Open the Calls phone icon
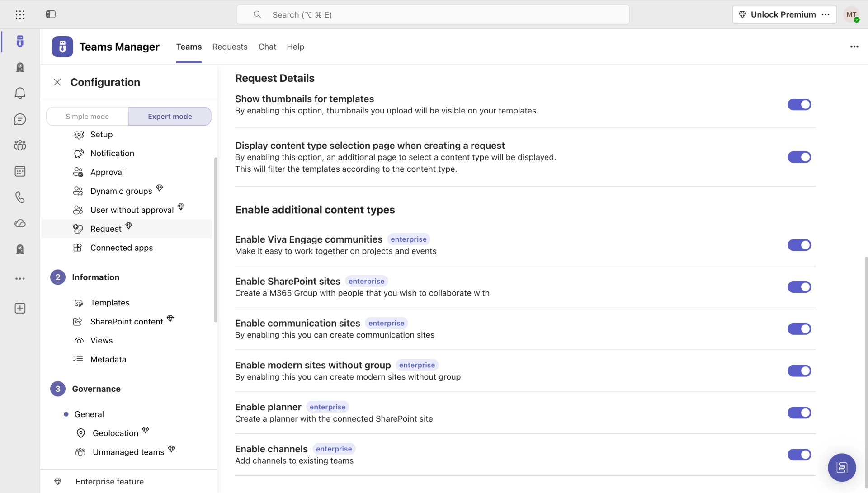This screenshot has width=868, height=493. point(20,197)
